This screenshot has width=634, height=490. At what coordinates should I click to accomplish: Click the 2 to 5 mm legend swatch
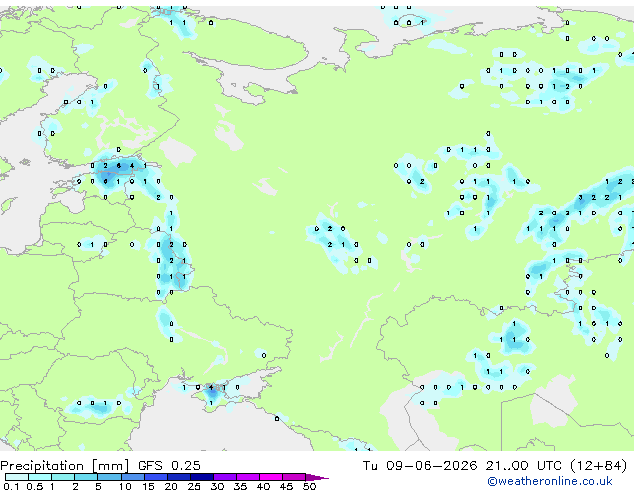[86, 477]
